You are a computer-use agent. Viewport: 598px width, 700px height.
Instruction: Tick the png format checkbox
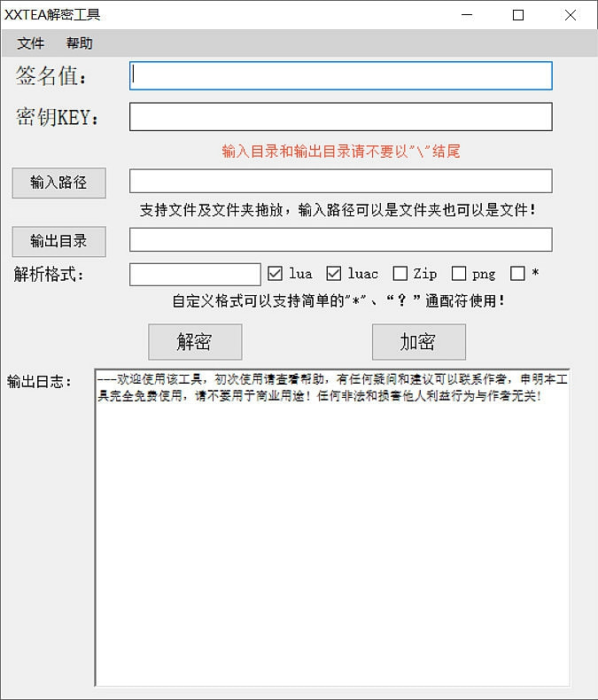(x=459, y=274)
